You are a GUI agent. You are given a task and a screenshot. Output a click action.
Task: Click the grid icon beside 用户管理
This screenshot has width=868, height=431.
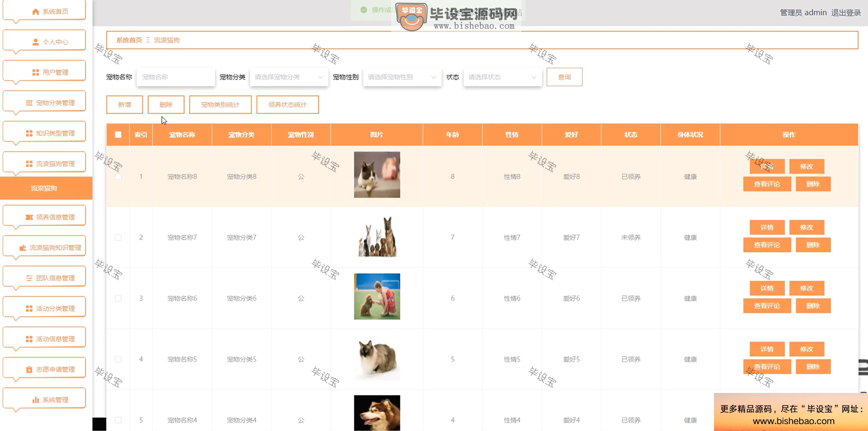coord(35,72)
